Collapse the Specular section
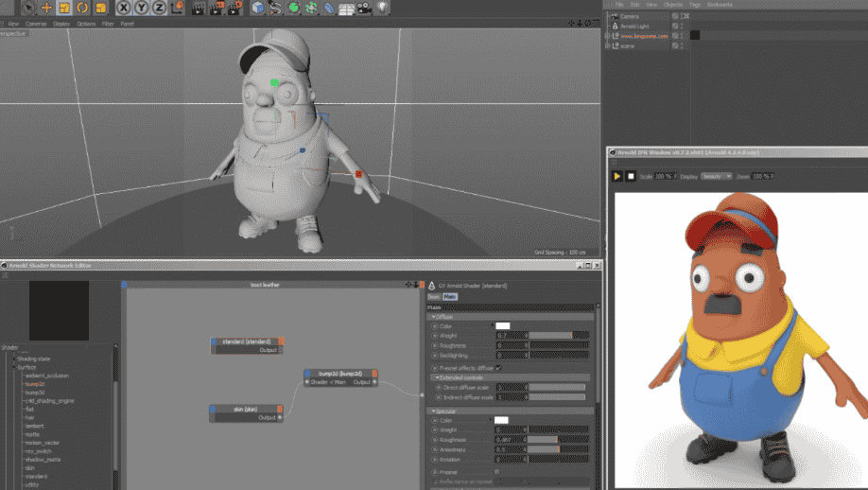 coord(433,411)
